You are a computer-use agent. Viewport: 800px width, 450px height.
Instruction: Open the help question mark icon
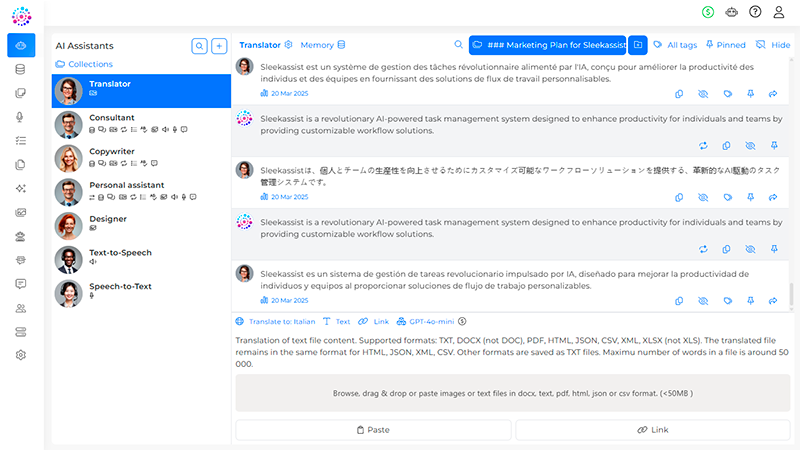(755, 12)
